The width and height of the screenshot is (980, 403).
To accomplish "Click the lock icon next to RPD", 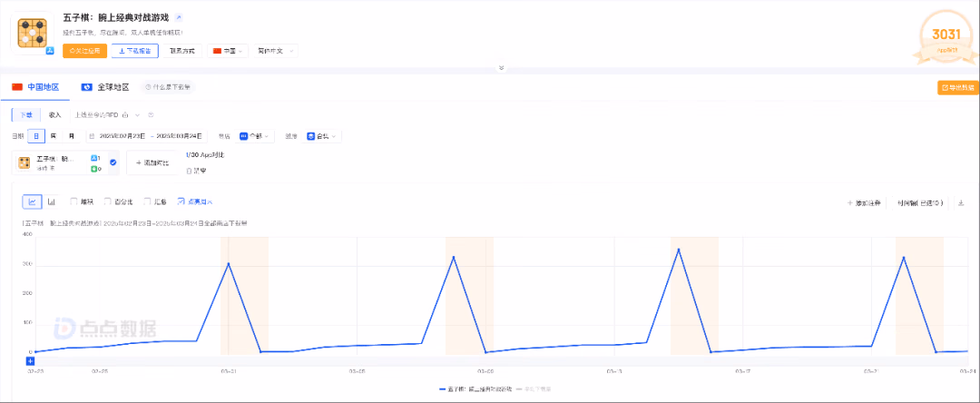I will [x=125, y=115].
